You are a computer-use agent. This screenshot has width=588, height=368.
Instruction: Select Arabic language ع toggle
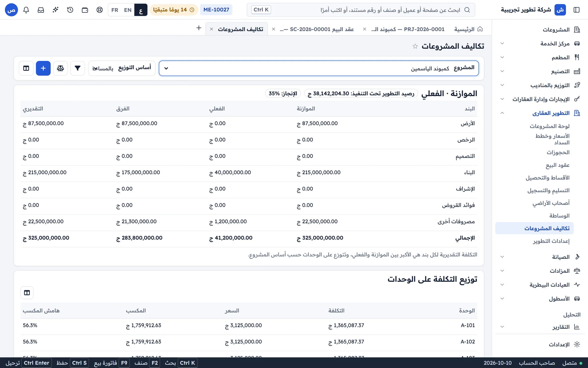pyautogui.click(x=141, y=10)
